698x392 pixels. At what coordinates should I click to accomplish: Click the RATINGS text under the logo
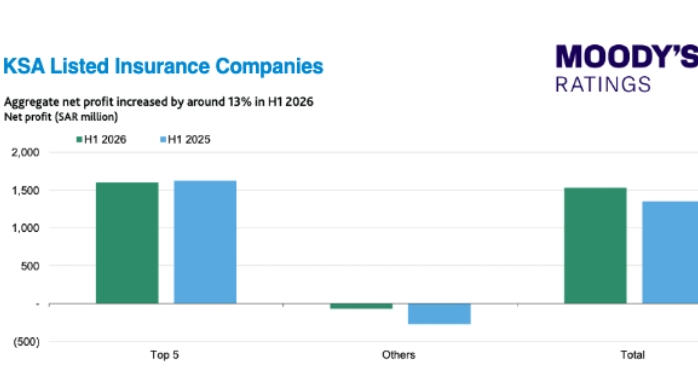click(x=603, y=85)
